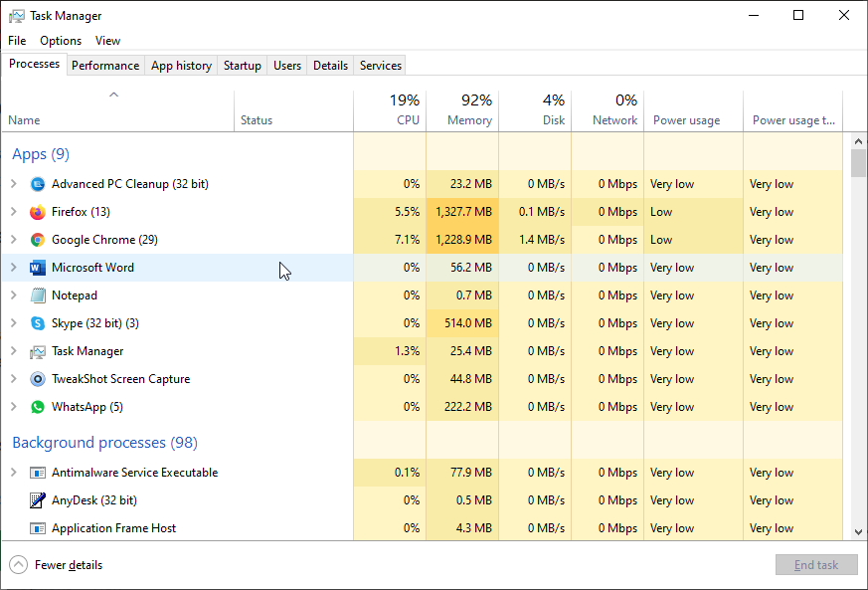Open the Options menu
The image size is (868, 590).
(61, 41)
